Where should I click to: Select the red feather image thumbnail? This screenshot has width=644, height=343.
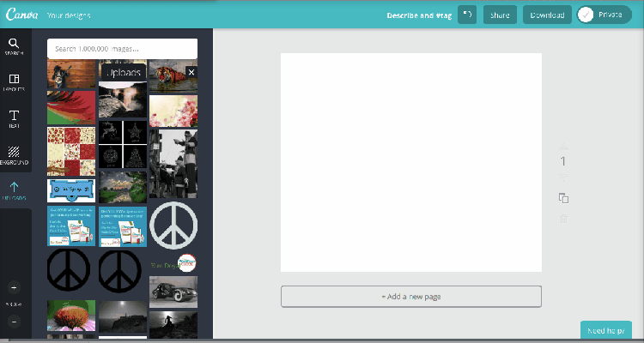(x=71, y=107)
